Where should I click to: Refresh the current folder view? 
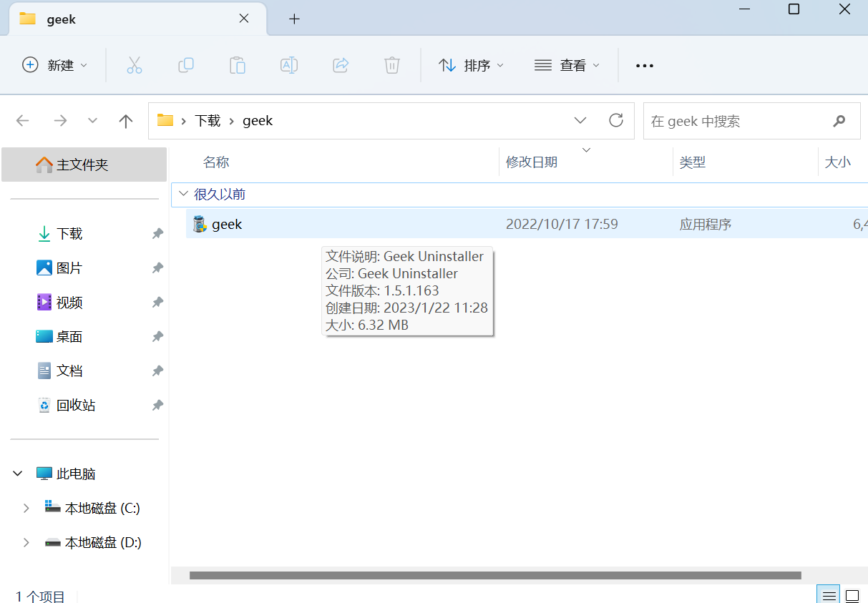tap(616, 120)
